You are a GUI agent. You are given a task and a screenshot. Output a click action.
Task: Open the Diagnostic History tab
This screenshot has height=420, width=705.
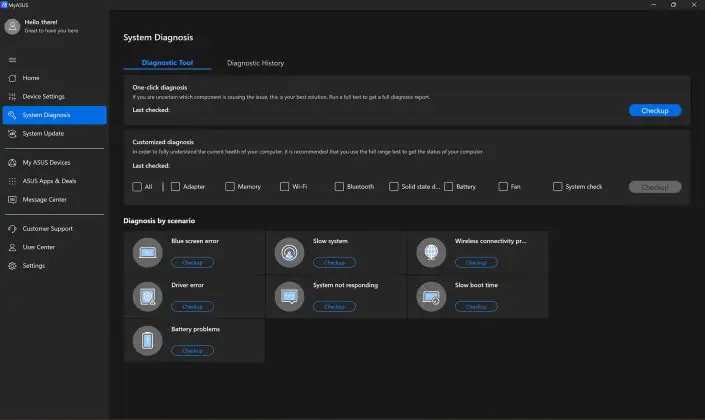click(x=255, y=63)
